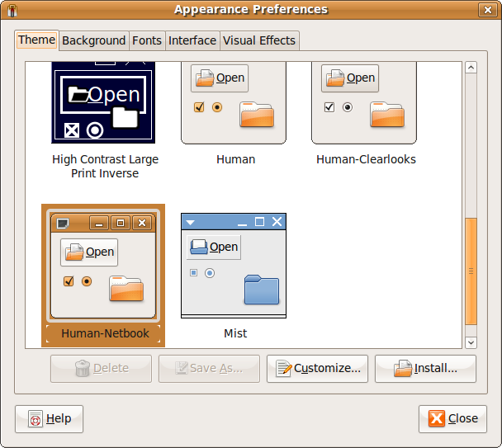Click the red X icon on Close
The image size is (502, 448).
click(437, 419)
